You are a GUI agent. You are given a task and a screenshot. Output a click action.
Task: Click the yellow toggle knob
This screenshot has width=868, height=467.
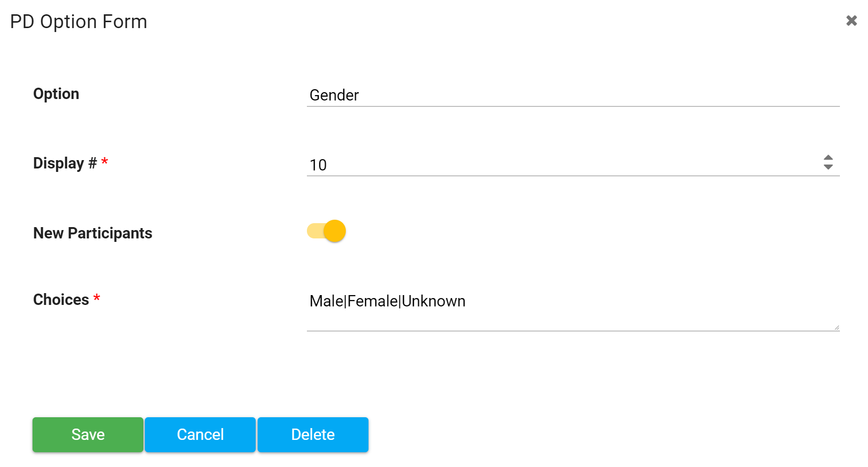tap(334, 231)
